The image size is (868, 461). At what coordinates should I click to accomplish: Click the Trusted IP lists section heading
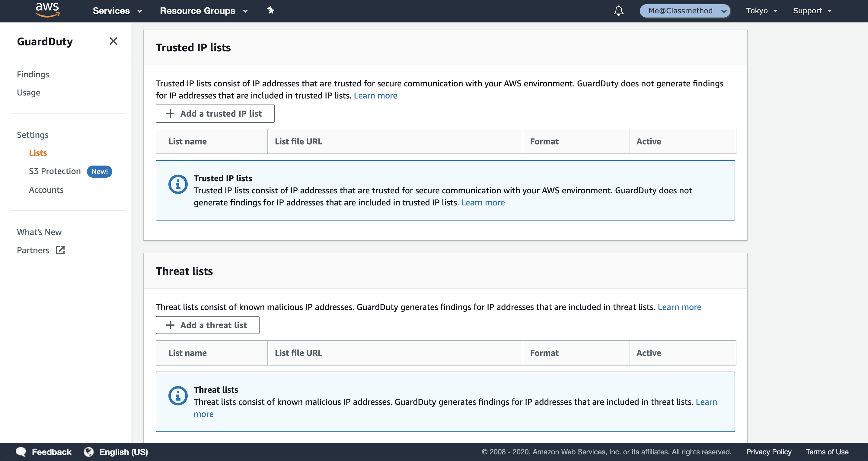[193, 47]
